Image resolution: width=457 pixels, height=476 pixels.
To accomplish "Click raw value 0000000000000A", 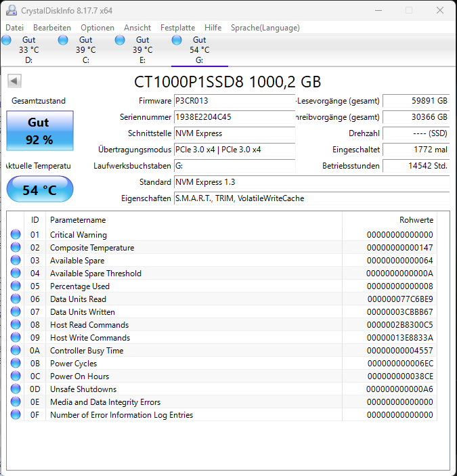I will [399, 274].
